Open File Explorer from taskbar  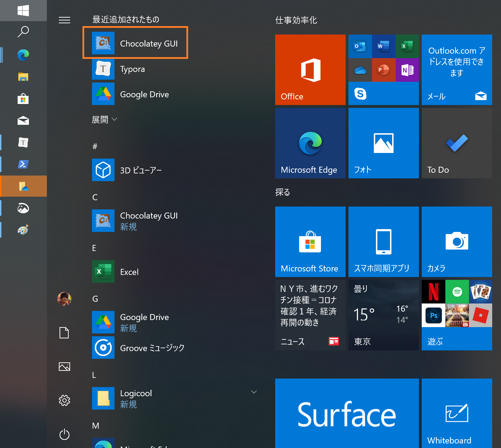tap(23, 76)
